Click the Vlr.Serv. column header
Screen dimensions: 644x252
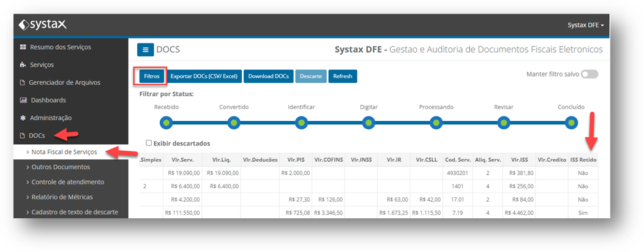click(184, 160)
